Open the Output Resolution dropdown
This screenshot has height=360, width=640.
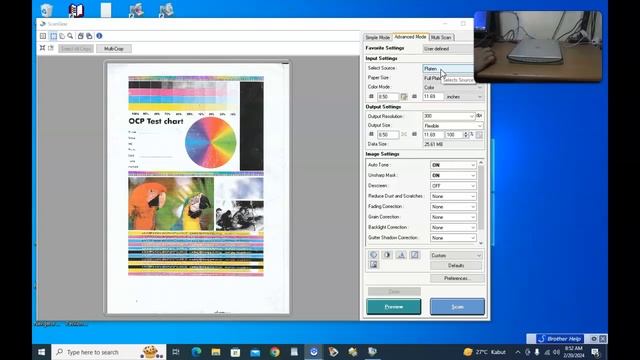pos(449,116)
